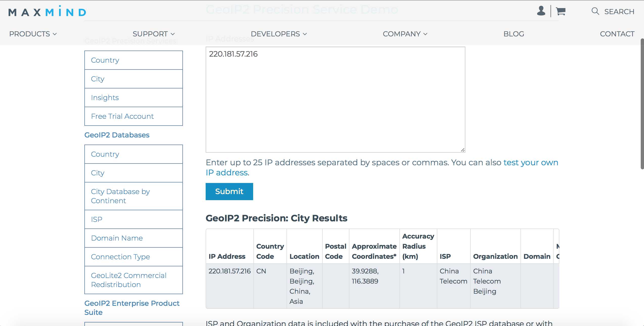Open GeoLite2 Commercial Redistribution link
The image size is (644, 326).
click(134, 280)
